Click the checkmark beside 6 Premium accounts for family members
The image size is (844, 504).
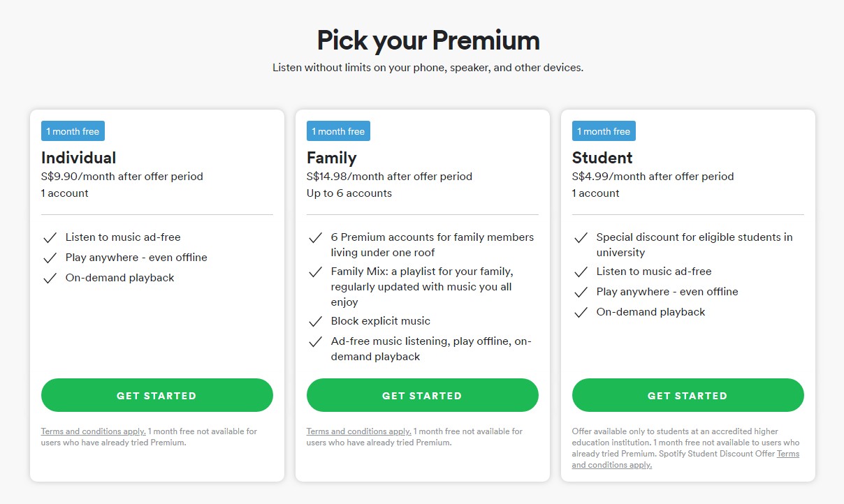(315, 238)
